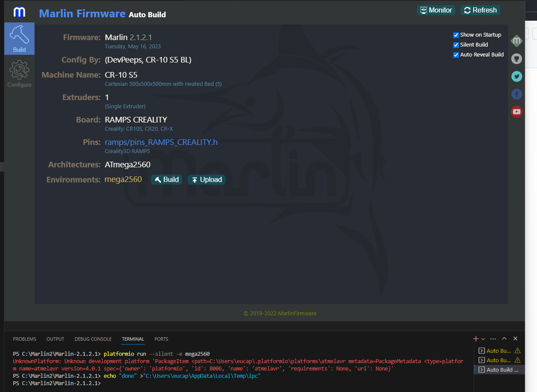Select the active Auto Build terminal without warning

[x=499, y=370]
